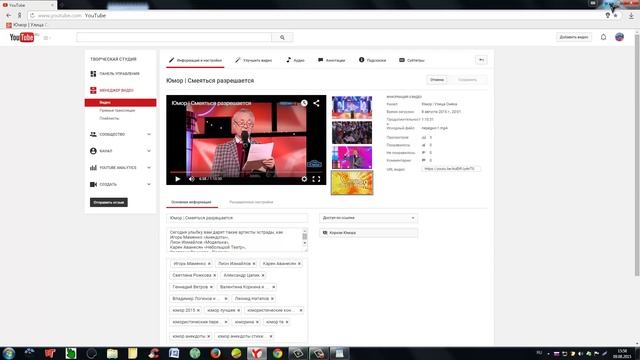Open Плейлисты in sidebar
The width and height of the screenshot is (640, 360).
coord(109,118)
